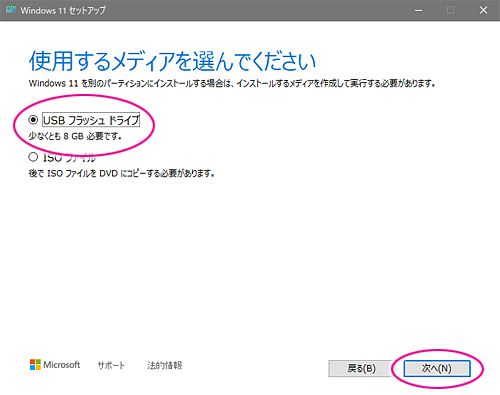This screenshot has height=395, width=500.
Task: Click the Microsoft logo
Action: pyautogui.click(x=55, y=365)
